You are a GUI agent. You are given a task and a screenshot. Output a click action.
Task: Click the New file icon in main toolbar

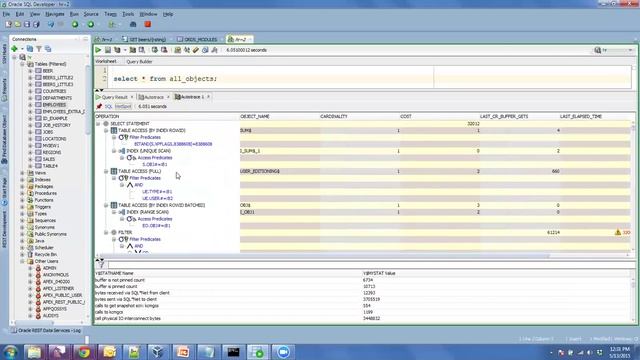point(9,24)
